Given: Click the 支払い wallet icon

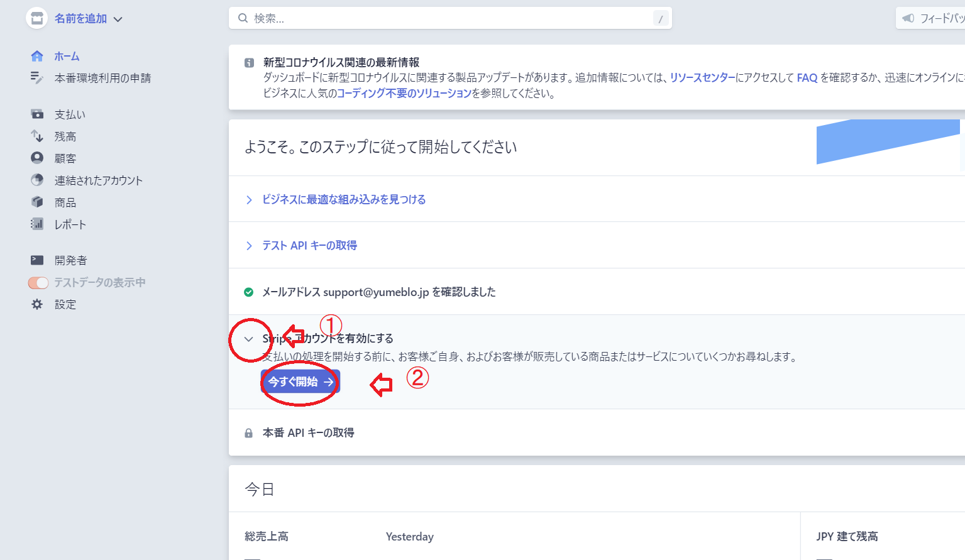Looking at the screenshot, I should pyautogui.click(x=37, y=114).
